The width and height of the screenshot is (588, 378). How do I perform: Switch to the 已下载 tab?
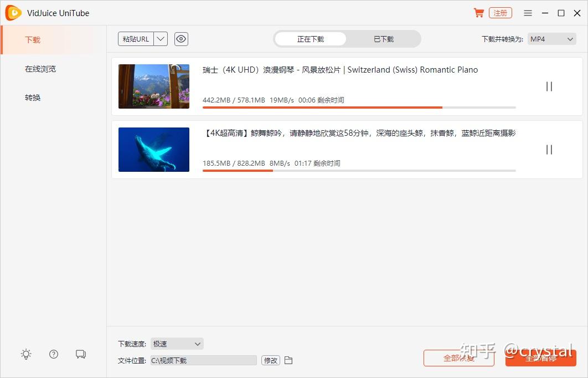[x=384, y=39]
